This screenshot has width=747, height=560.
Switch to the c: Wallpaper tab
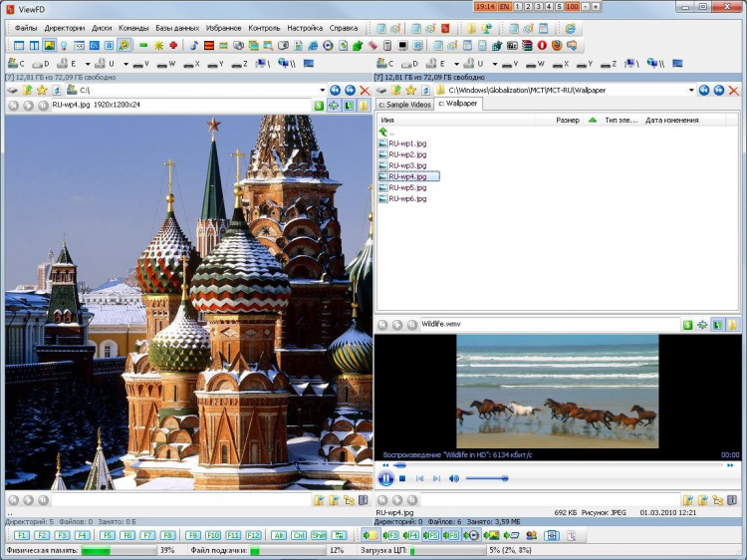click(458, 104)
